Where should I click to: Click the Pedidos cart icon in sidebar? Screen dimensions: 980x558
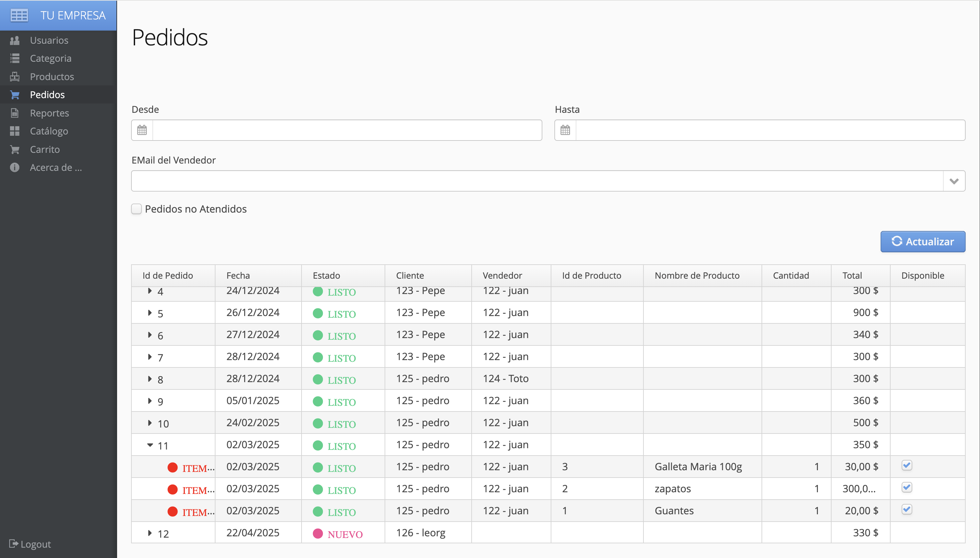coord(15,95)
